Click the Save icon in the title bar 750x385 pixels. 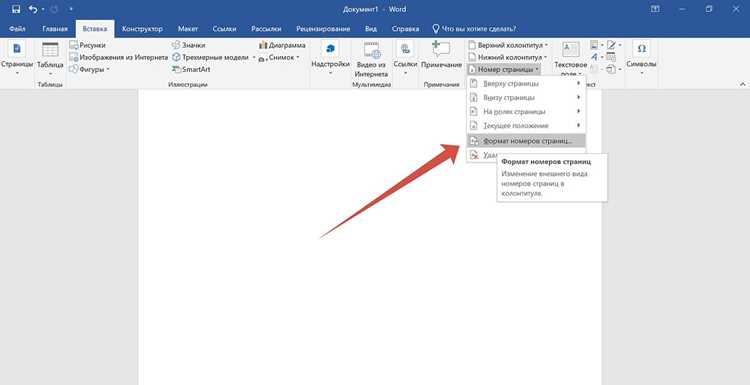16,9
